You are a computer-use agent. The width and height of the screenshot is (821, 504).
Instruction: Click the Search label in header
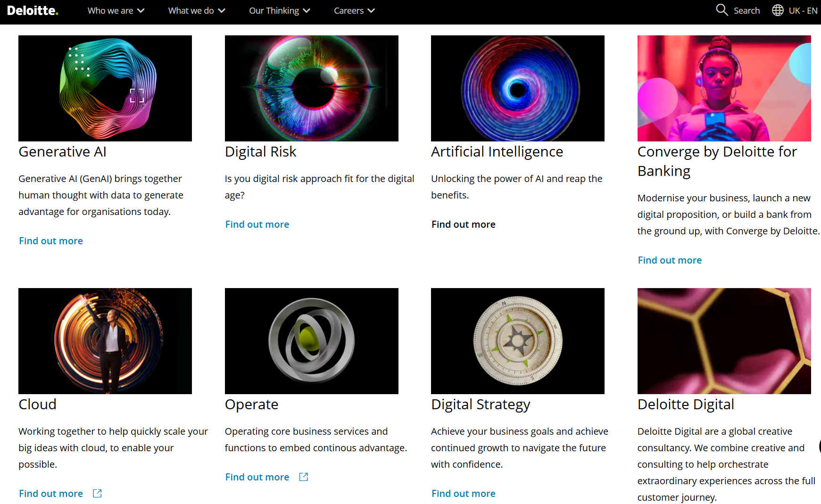[746, 10]
